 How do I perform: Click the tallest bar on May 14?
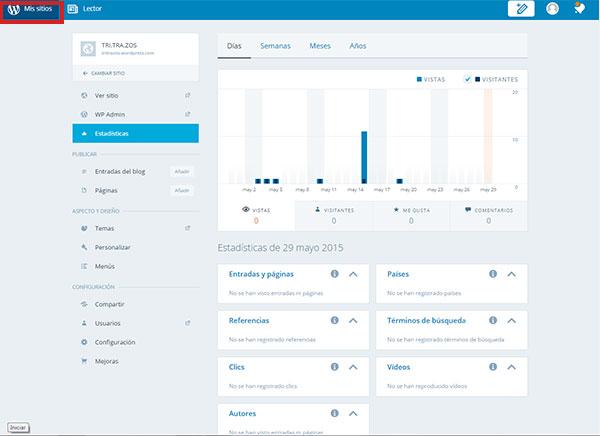point(364,158)
